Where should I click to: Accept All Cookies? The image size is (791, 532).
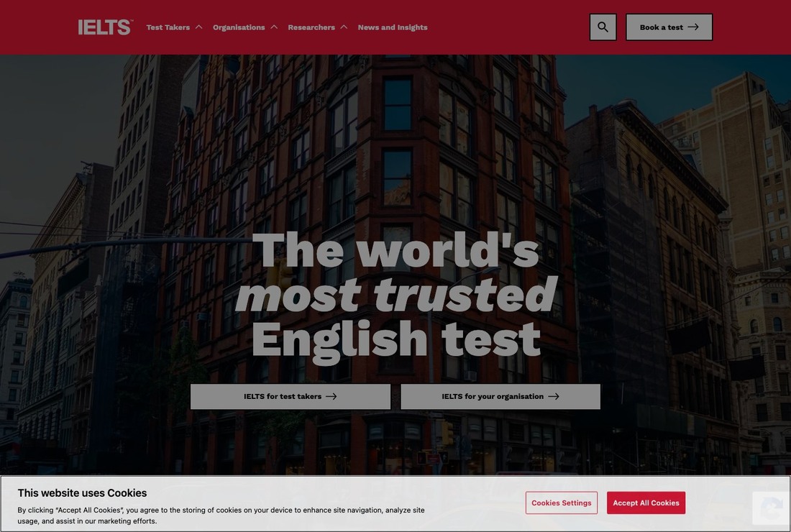(646, 503)
